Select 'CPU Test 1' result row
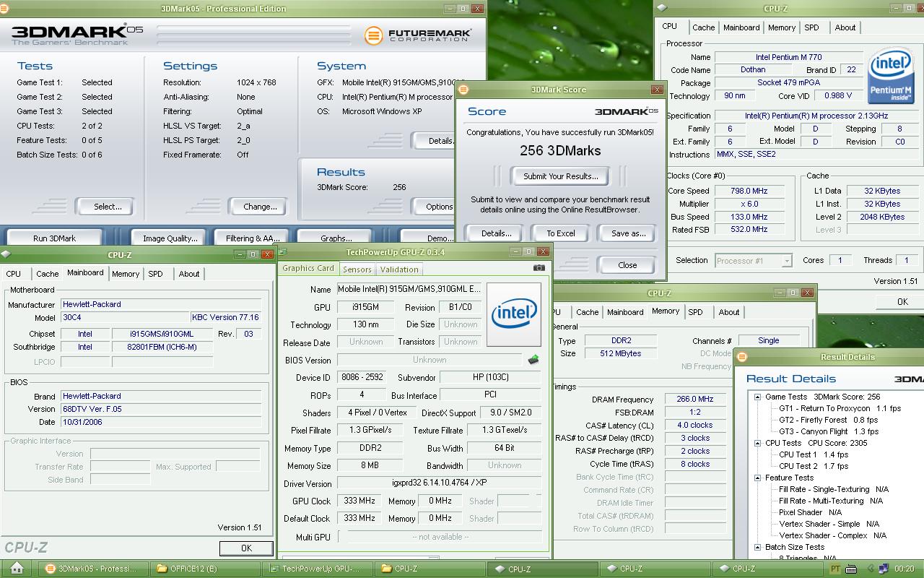 click(813, 454)
